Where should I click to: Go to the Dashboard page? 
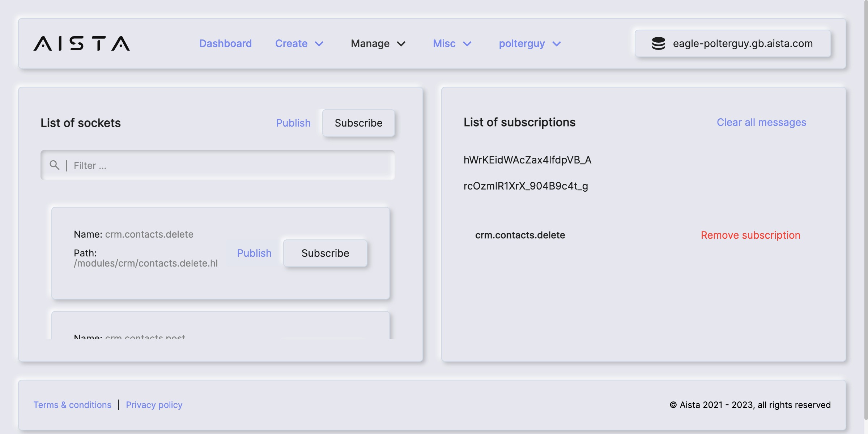pos(225,43)
